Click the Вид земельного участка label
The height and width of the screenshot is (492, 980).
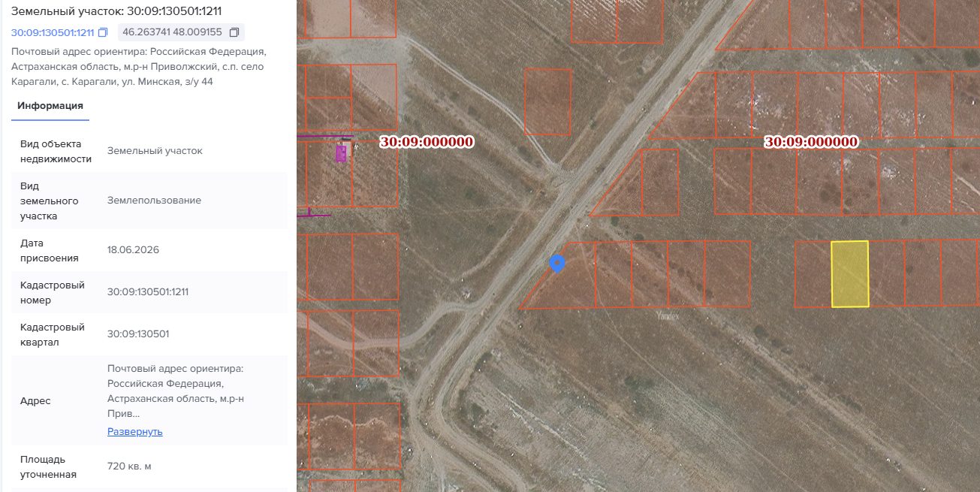point(50,201)
